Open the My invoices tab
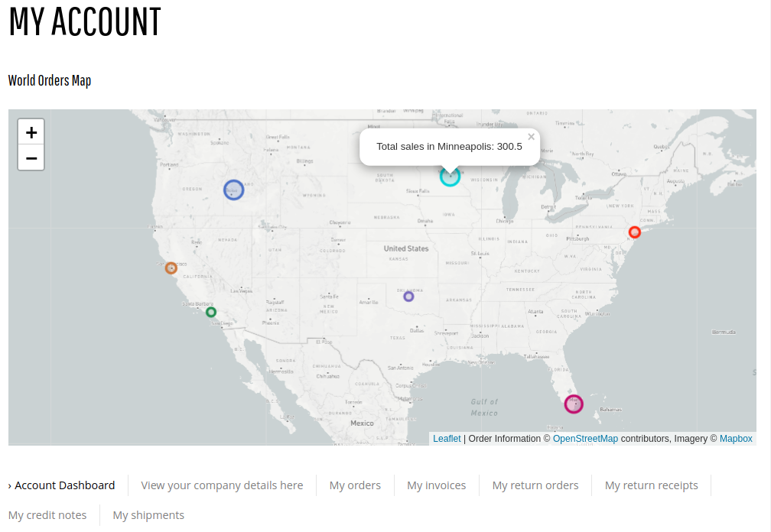 pos(436,485)
